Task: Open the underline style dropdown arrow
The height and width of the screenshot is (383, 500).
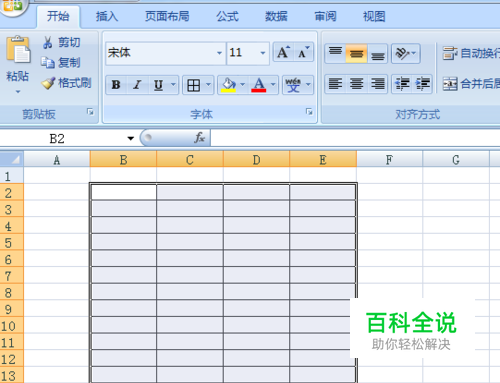Action: 173,85
